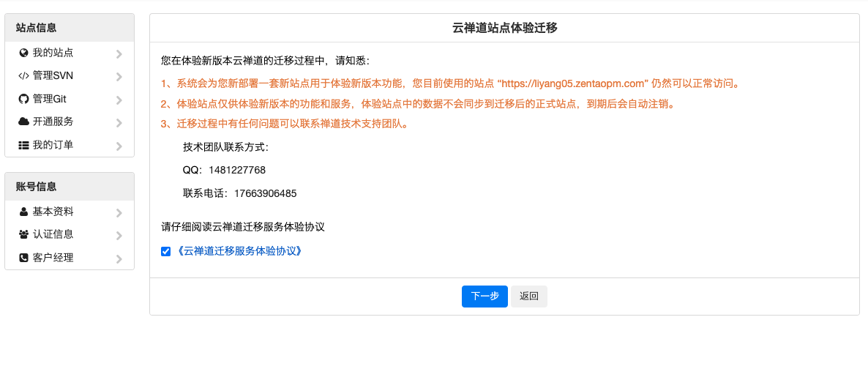Click the phone icon beside 客户经理

pyautogui.click(x=23, y=258)
